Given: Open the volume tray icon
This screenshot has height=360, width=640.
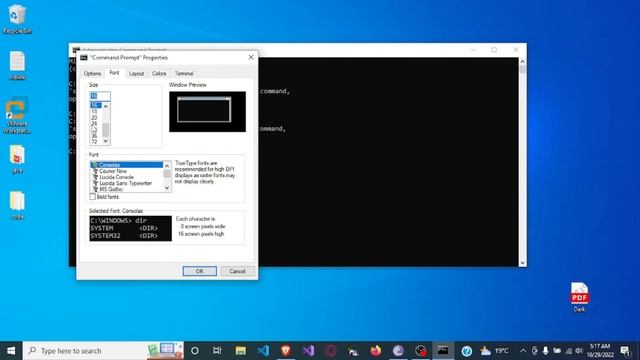Looking at the screenshot, I should coord(579,351).
